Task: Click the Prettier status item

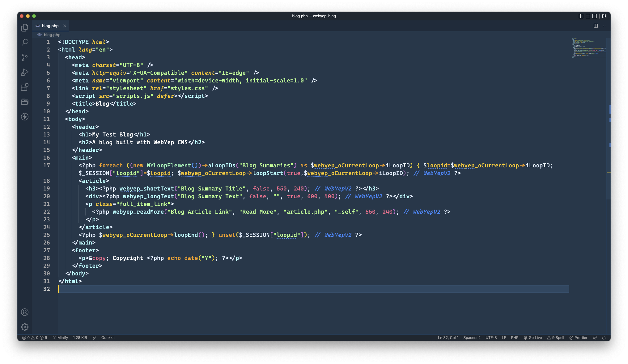Action: pos(578,338)
